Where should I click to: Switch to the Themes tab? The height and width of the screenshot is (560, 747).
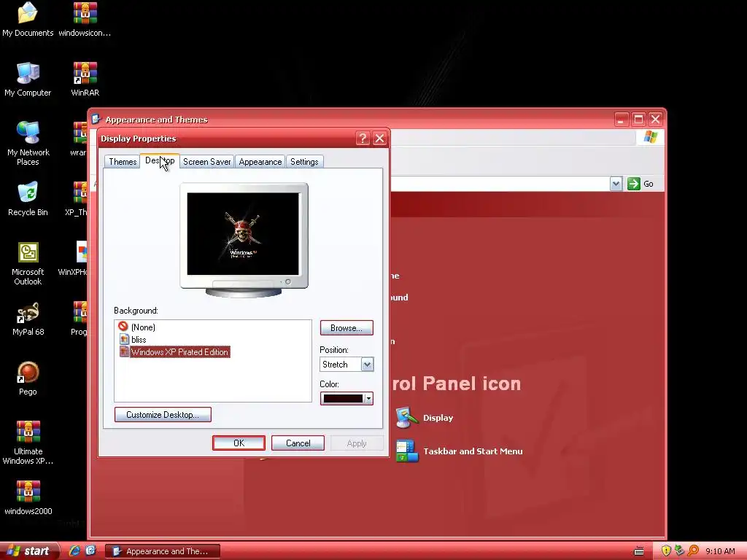123,162
